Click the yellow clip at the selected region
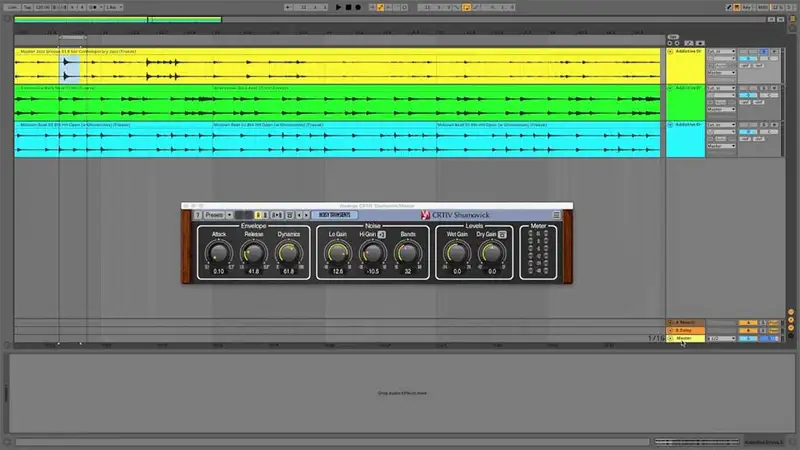 (x=70, y=69)
